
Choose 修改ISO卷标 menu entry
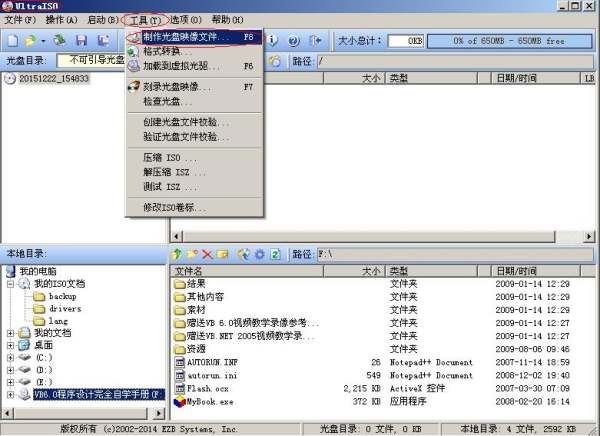(x=195, y=207)
